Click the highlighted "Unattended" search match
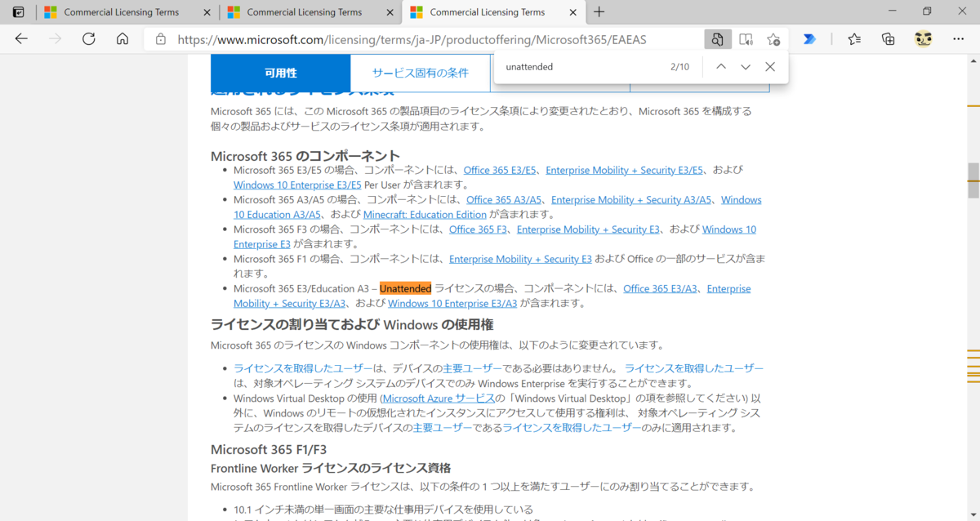Viewport: 980px width, 521px height. (x=405, y=288)
